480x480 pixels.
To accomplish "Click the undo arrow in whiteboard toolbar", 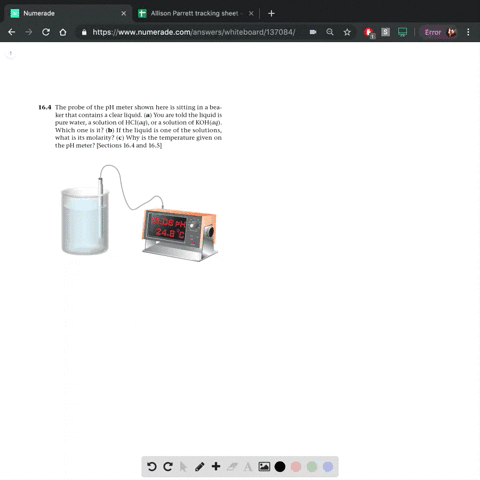I will [x=152, y=467].
